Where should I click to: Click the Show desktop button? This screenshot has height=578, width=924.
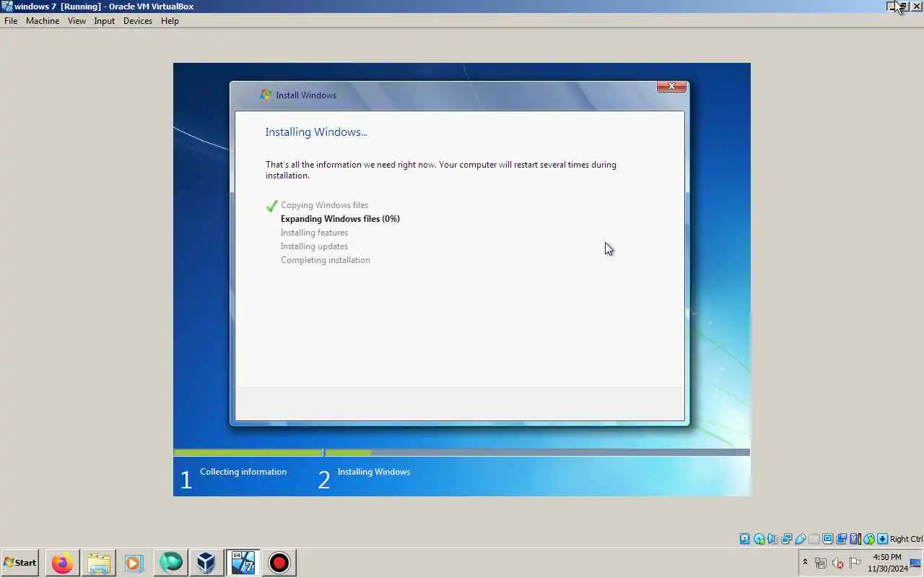point(916,563)
